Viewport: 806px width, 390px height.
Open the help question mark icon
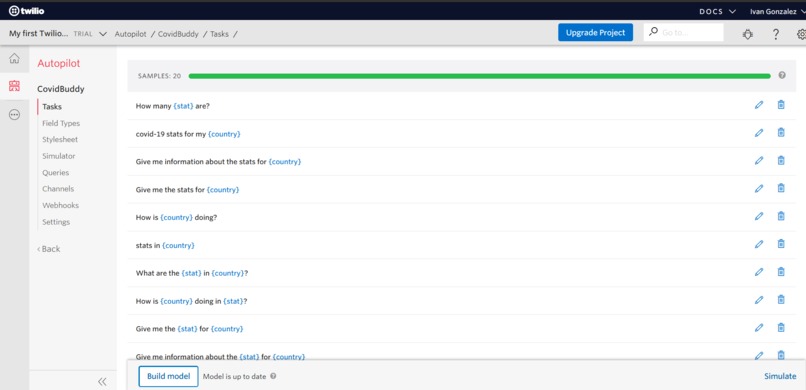point(776,34)
